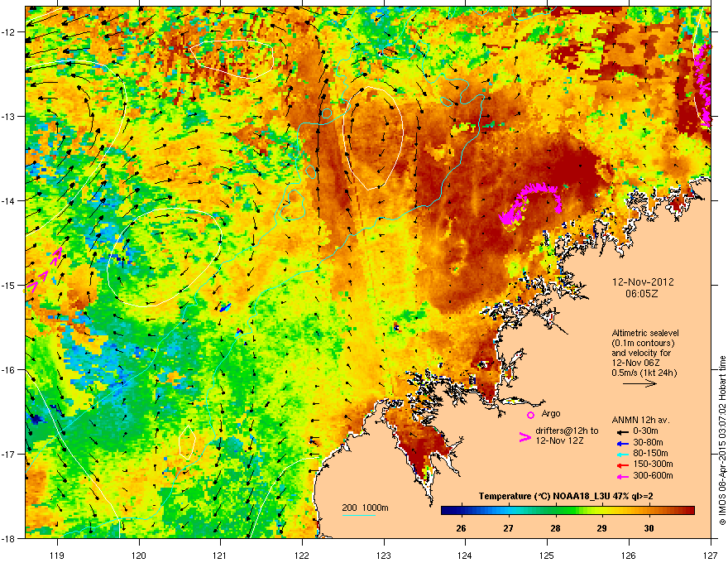Click the vertical IMOS copyright timestamp text

(722, 440)
